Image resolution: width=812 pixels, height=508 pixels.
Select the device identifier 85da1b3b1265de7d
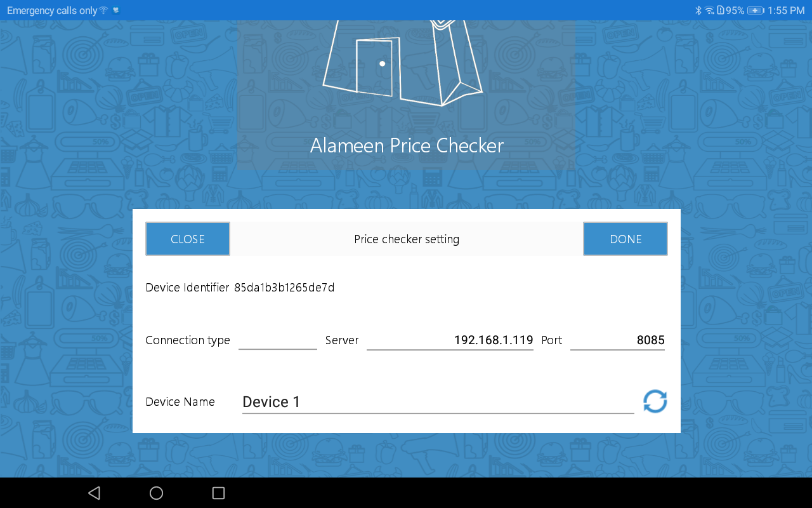[284, 288]
